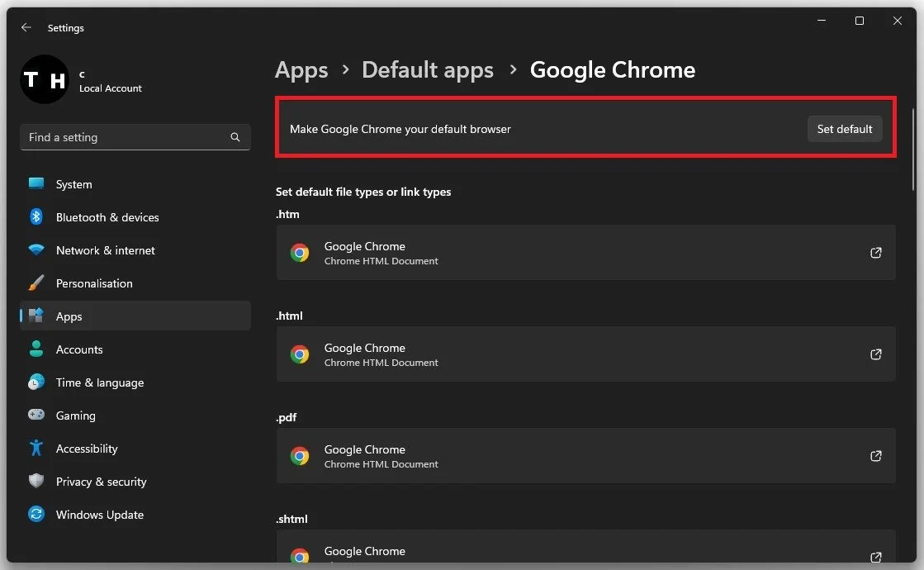Set Google Chrome as default browser

pos(845,129)
